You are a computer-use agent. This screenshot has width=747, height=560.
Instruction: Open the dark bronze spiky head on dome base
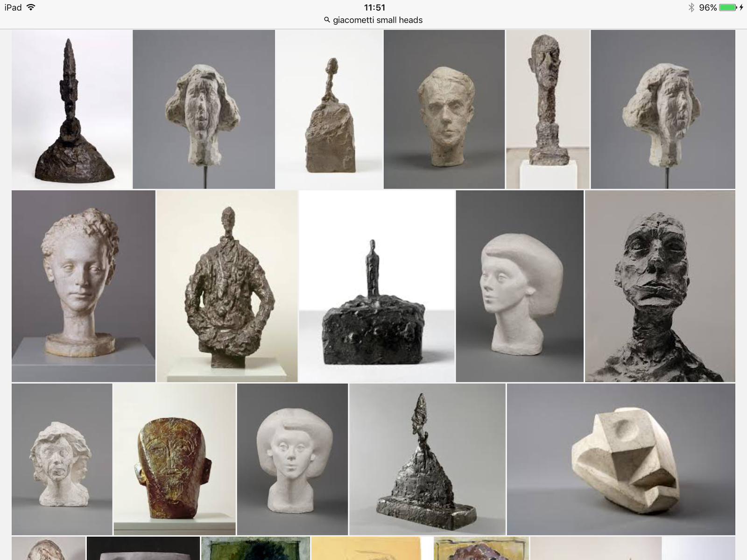click(x=72, y=109)
